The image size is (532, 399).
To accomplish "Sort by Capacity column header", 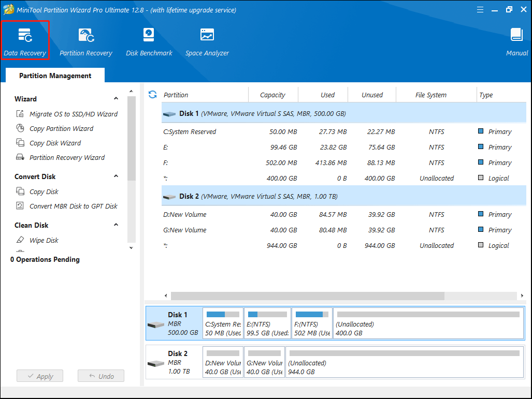I will coord(273,95).
